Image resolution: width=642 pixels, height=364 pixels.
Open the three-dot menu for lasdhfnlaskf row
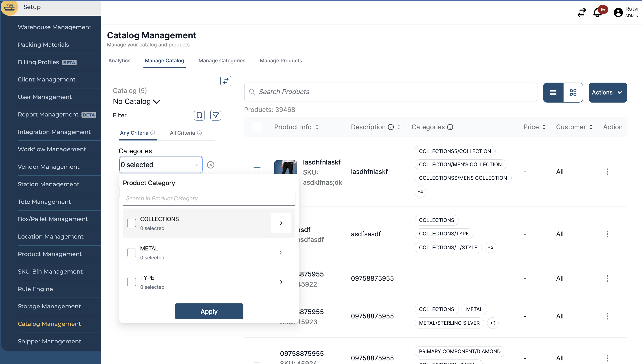[x=607, y=172]
